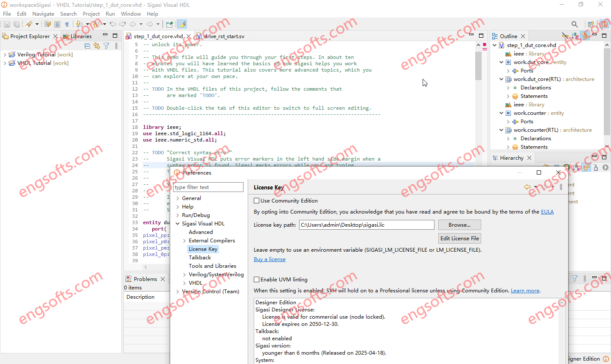Switch to drive_rst_start.sv editor tab

pos(221,36)
